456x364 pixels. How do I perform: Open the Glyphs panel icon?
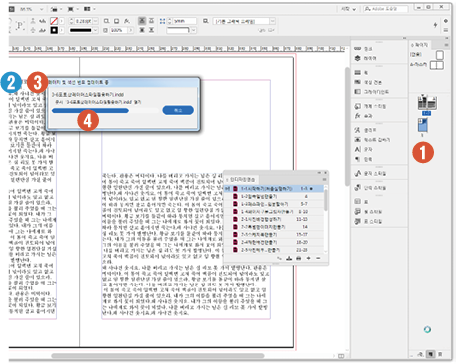pyautogui.click(x=358, y=130)
